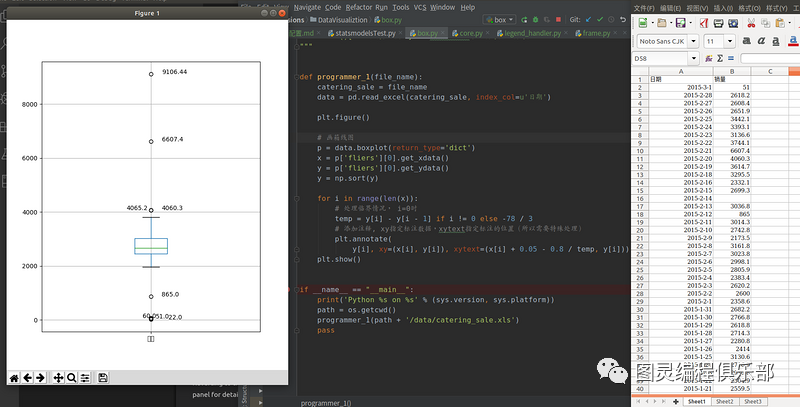This screenshot has width=800, height=407.
Task: Select the zoom-to-rectangle magnifier in Figure 1
Action: (71, 378)
